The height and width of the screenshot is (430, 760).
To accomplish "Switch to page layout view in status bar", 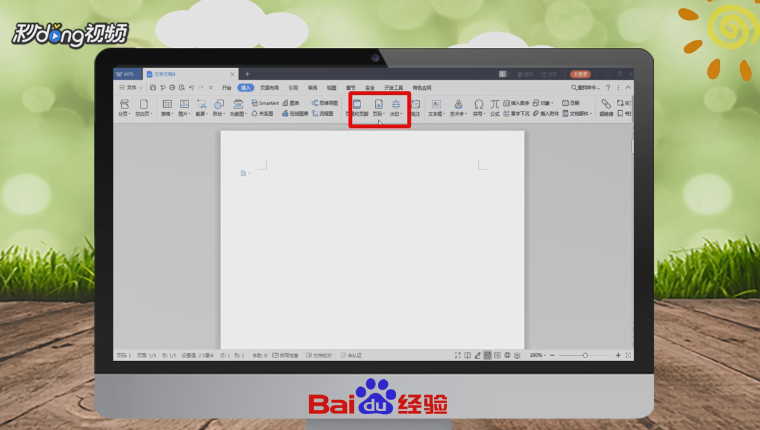I will (x=488, y=355).
